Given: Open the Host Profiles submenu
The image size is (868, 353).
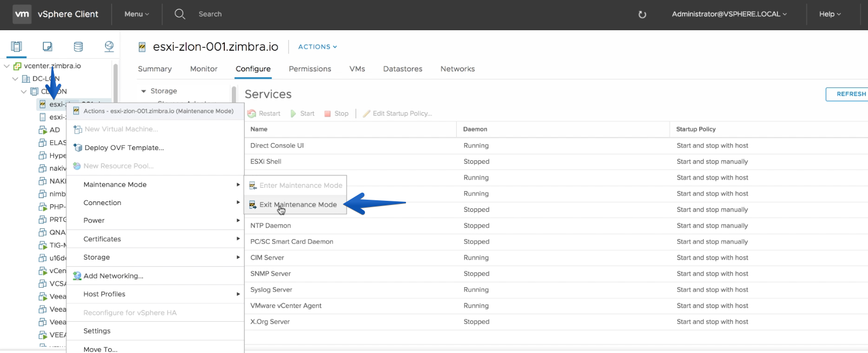Looking at the screenshot, I should 156,294.
